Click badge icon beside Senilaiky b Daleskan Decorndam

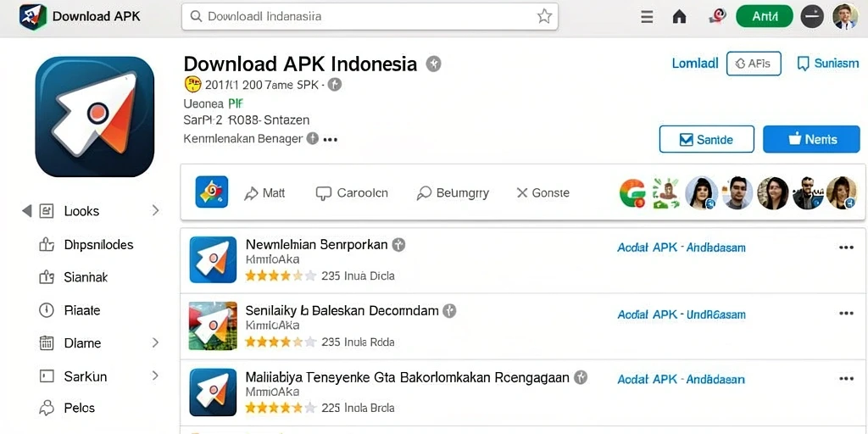pos(449,311)
